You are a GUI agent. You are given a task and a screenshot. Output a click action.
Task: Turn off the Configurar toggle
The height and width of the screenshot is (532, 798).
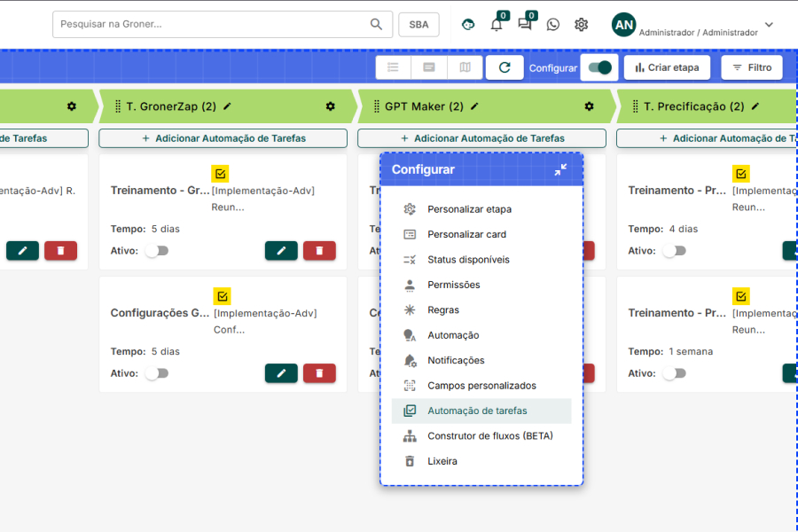[x=599, y=67]
